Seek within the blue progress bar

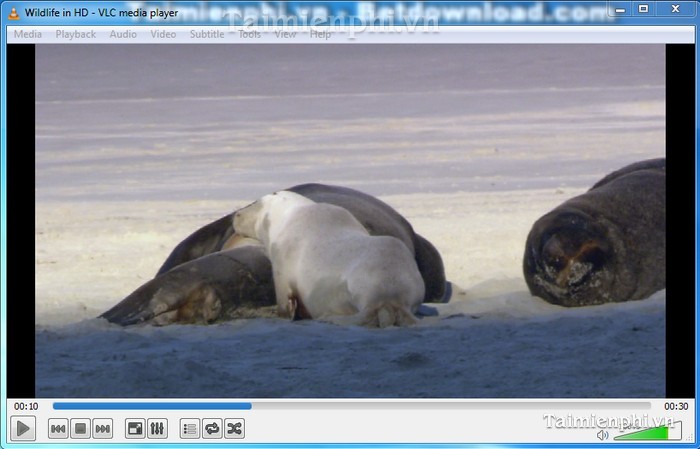(352, 406)
